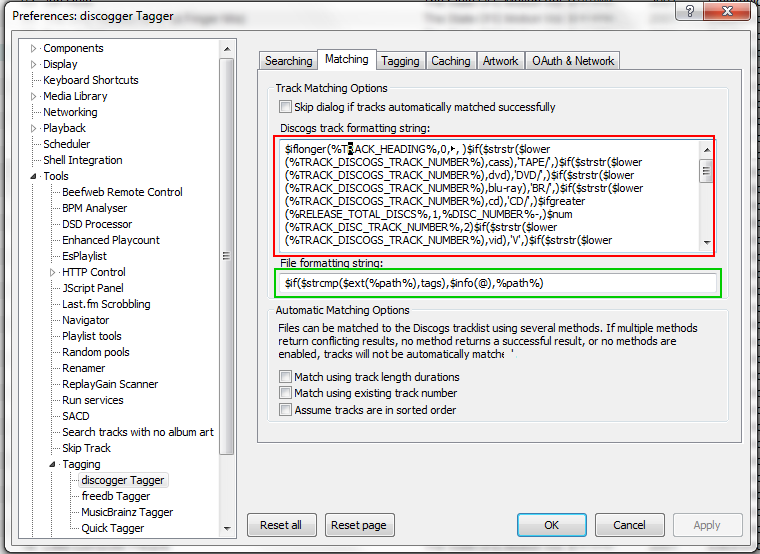Select Run services item
The height and width of the screenshot is (554, 760).
(x=93, y=400)
